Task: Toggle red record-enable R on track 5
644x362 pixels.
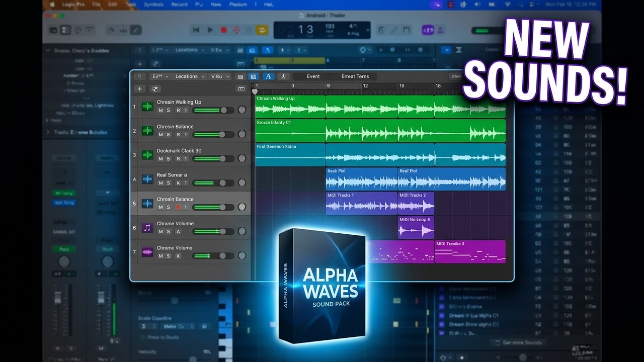Action: pyautogui.click(x=178, y=207)
